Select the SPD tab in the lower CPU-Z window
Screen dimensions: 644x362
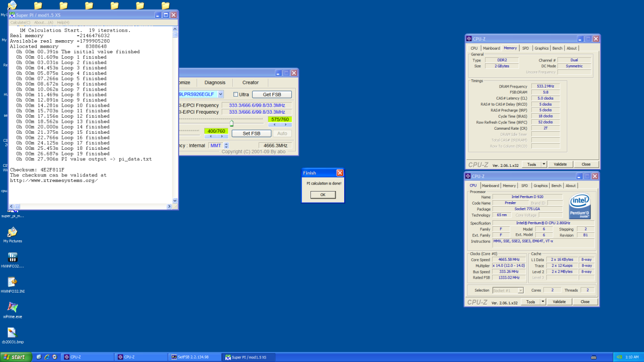click(x=524, y=186)
